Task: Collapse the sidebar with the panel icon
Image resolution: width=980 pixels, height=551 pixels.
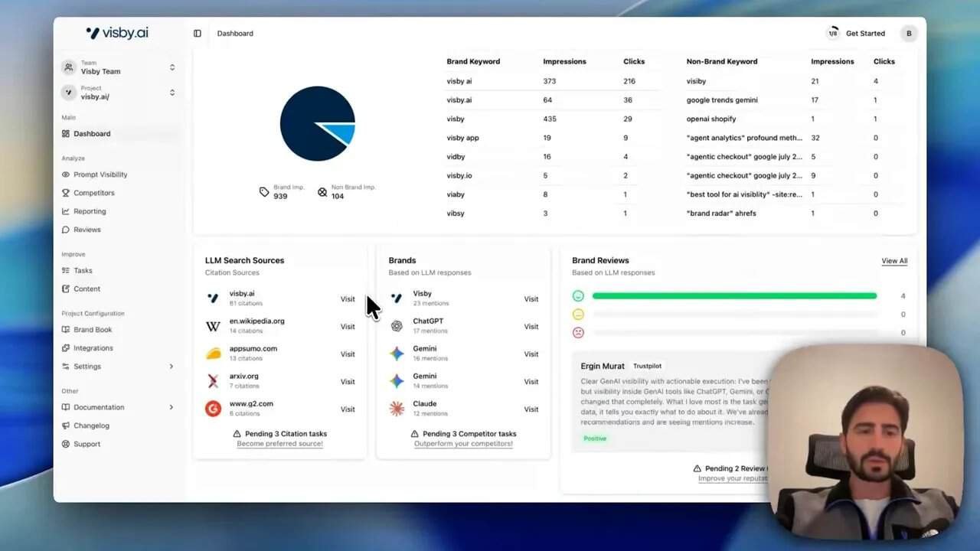Action: [x=198, y=33]
